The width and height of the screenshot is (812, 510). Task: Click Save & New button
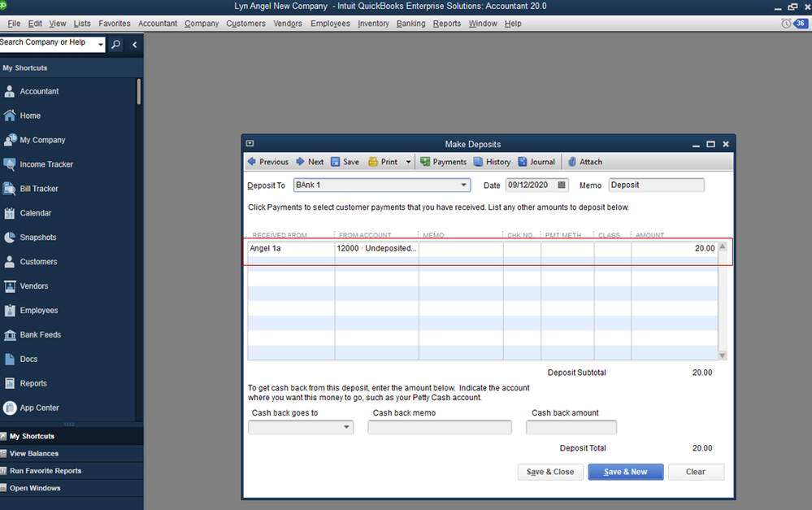click(626, 472)
